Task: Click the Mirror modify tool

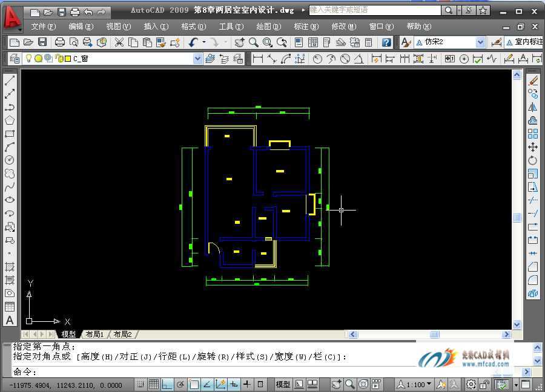Action: click(533, 107)
